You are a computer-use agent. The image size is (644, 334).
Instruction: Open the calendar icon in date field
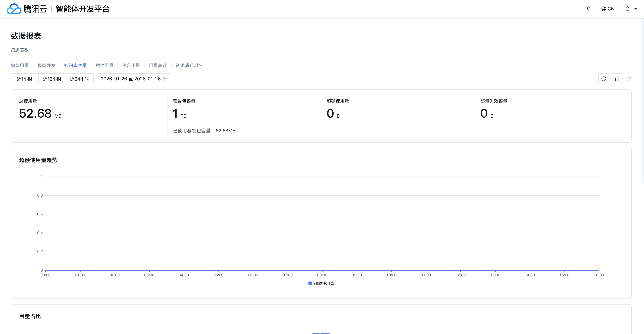[x=166, y=79]
